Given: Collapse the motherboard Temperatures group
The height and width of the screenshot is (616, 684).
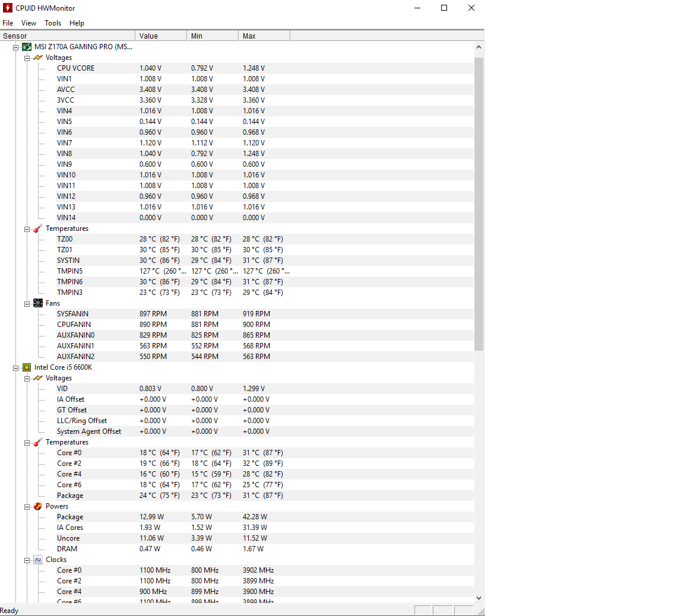Looking at the screenshot, I should point(27,229).
